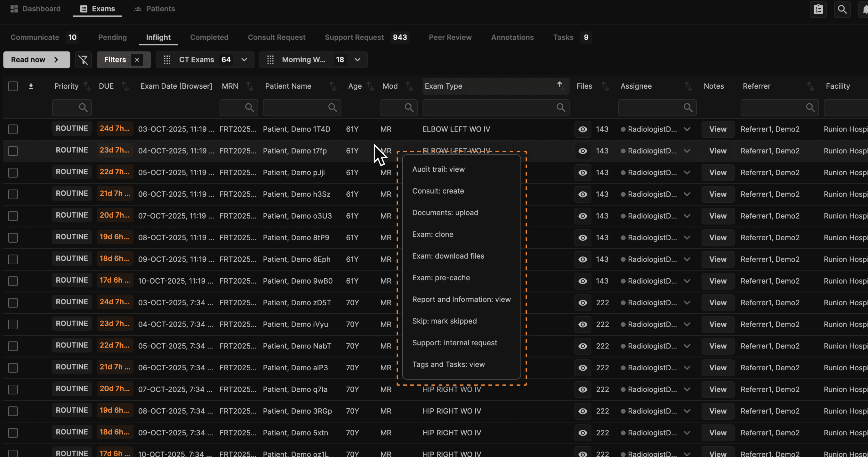Expand the CT Exams worklist dropdown
The image size is (868, 457).
click(244, 60)
